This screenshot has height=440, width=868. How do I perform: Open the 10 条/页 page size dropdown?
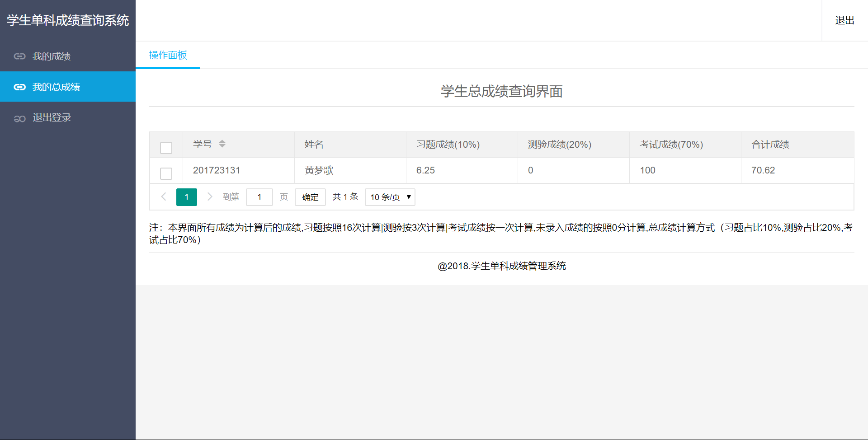(x=390, y=197)
